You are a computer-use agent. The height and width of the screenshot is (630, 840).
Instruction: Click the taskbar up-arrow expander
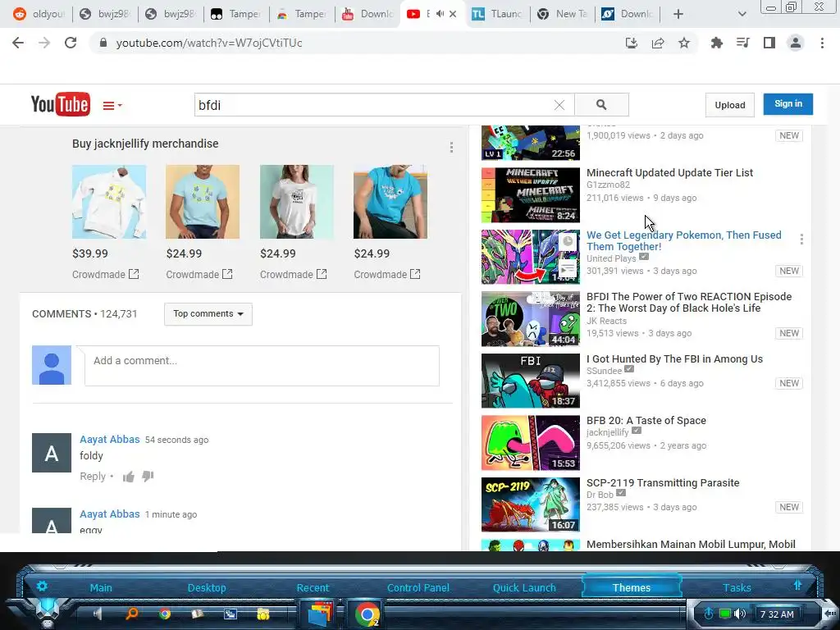click(x=797, y=586)
